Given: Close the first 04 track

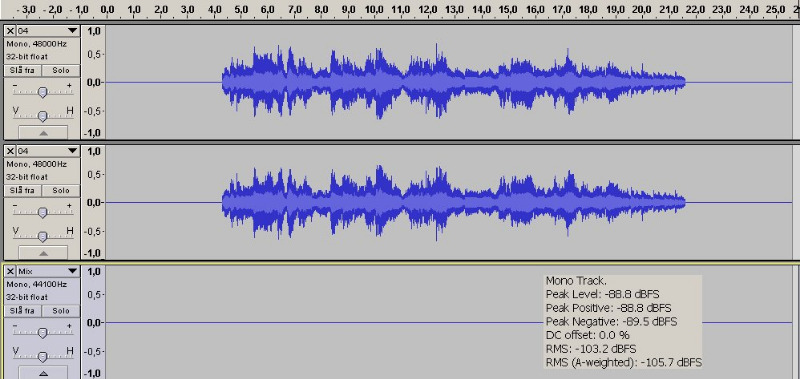Looking at the screenshot, I should [10, 31].
